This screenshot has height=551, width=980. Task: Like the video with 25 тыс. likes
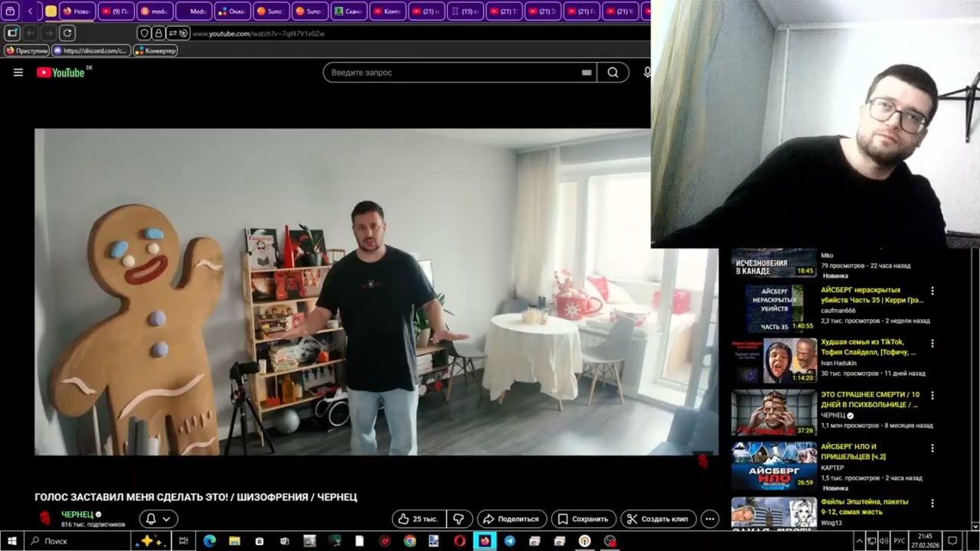[x=420, y=519]
